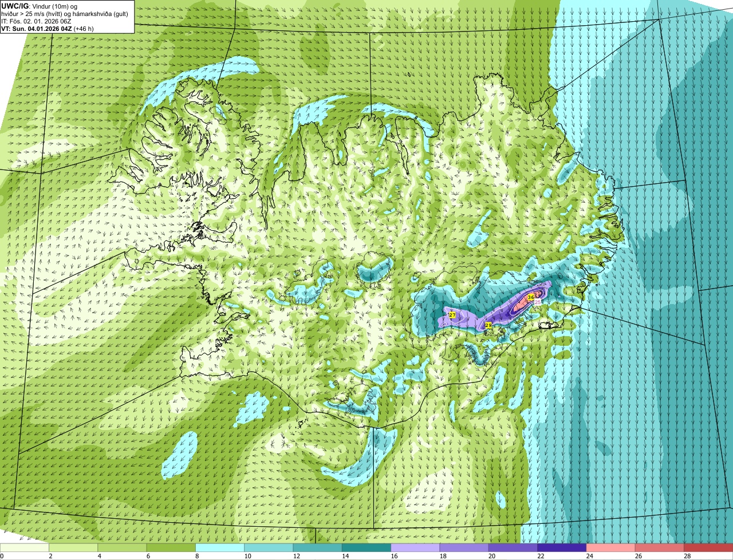
Task: Click the legend scale label '14'
Action: tap(345, 556)
